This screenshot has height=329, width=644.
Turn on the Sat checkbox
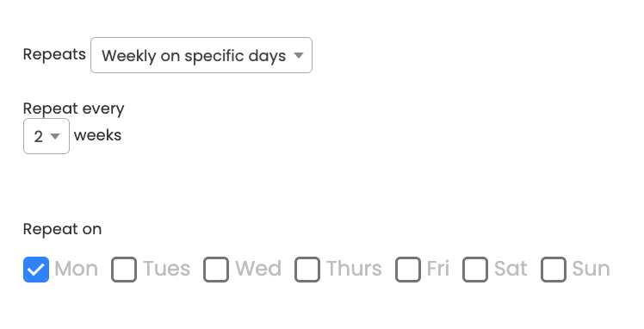click(475, 270)
